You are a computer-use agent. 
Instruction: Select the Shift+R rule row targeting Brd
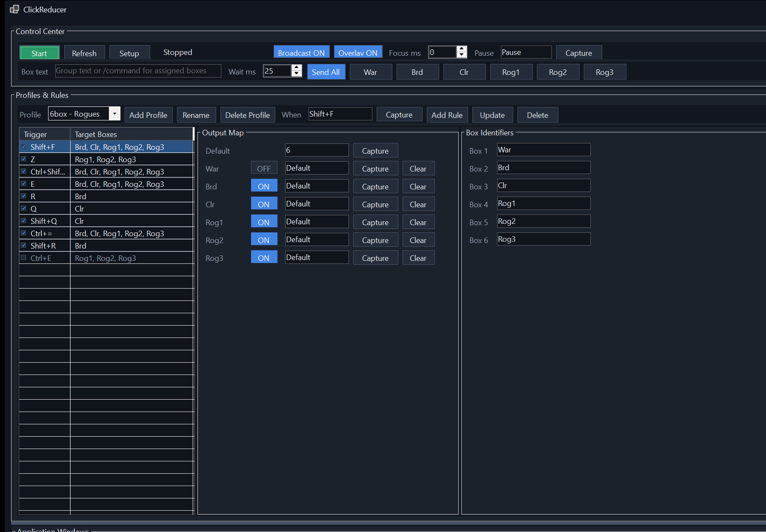click(x=106, y=246)
